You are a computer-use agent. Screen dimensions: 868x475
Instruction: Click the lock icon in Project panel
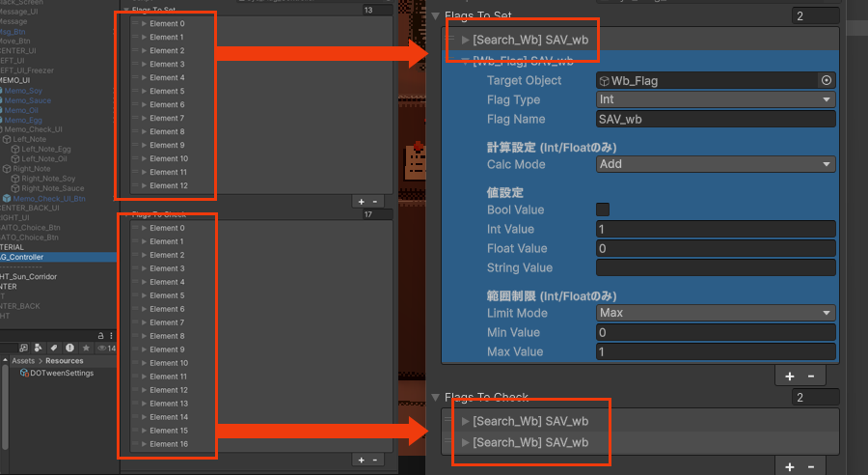pyautogui.click(x=101, y=334)
